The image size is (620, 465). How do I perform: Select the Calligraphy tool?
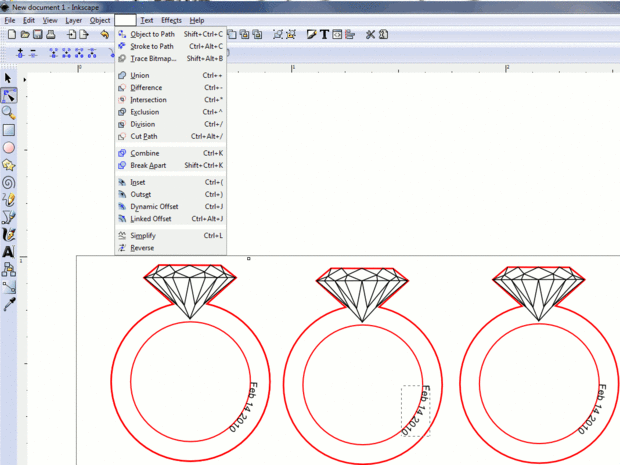pyautogui.click(x=9, y=234)
